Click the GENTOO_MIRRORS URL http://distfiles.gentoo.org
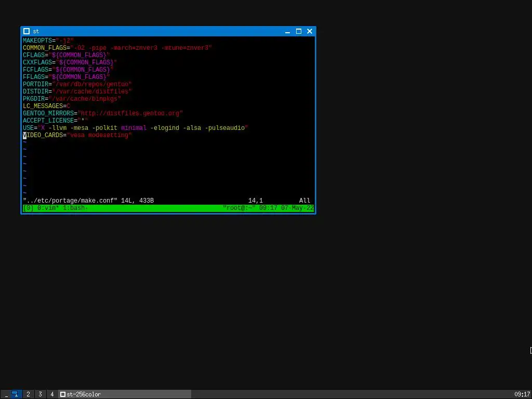 pyautogui.click(x=130, y=113)
